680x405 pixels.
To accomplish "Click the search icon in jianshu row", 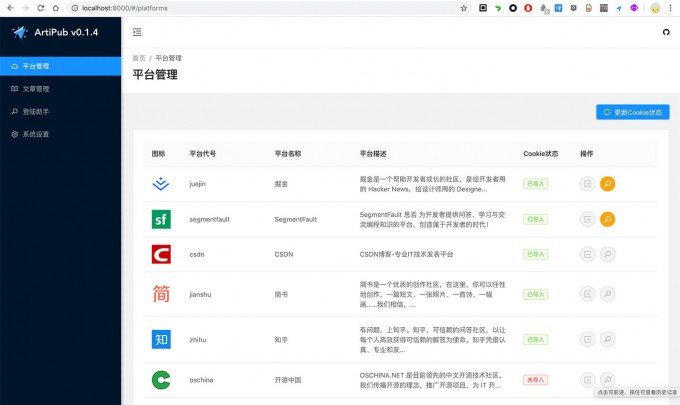I will pos(608,294).
